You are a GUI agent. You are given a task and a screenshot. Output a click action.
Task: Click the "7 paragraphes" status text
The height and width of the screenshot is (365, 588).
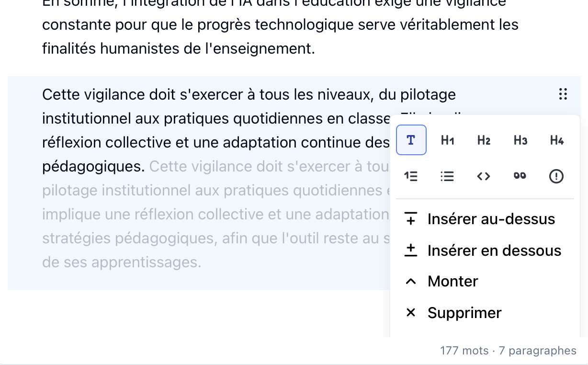click(538, 351)
